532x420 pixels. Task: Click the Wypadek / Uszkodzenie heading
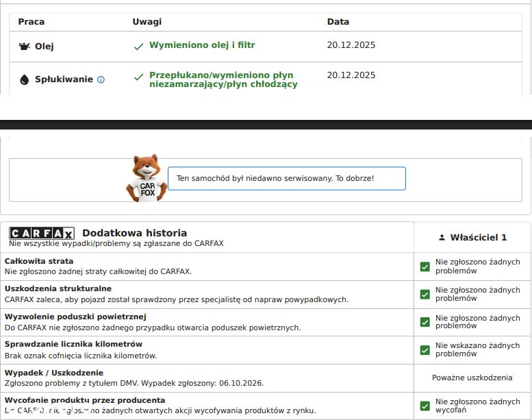54,373
